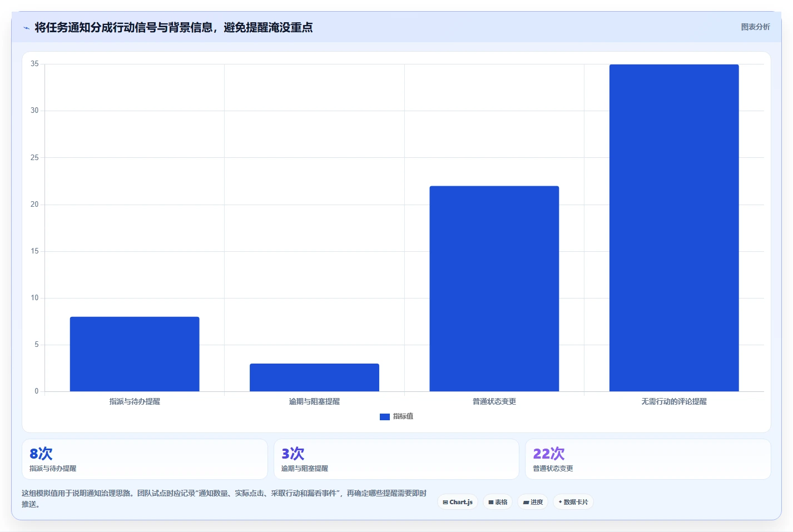Open the 8次 指派与待办提醒 card

click(145, 459)
